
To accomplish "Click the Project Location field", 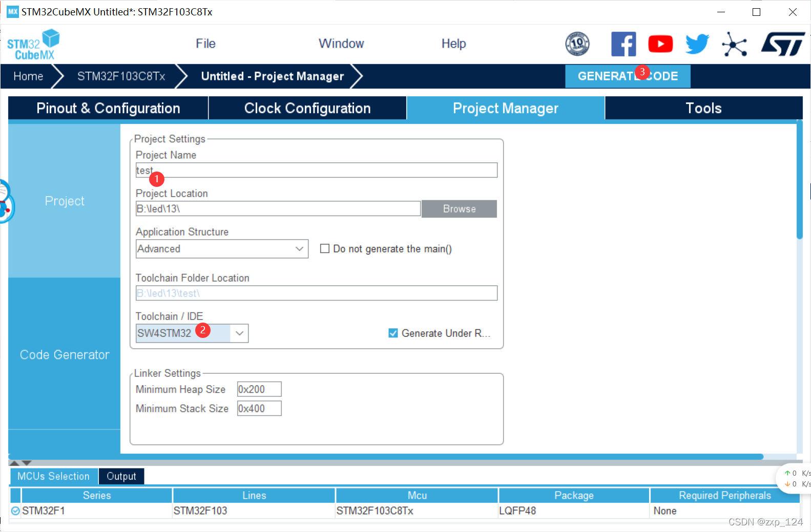I will (278, 209).
